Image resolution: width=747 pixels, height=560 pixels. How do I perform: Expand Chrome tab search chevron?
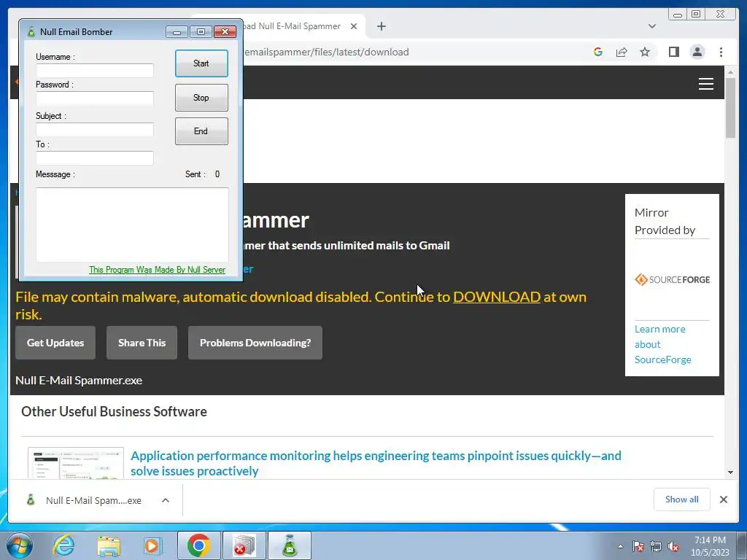[652, 26]
